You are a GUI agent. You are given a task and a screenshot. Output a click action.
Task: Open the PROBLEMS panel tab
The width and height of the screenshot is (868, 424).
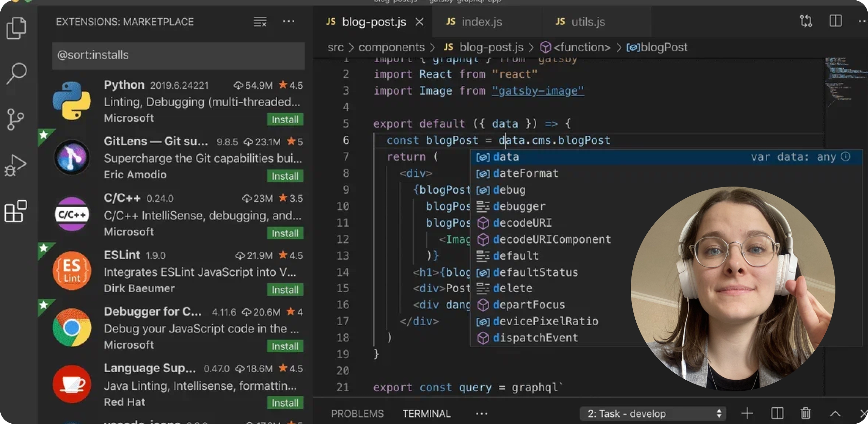(357, 414)
